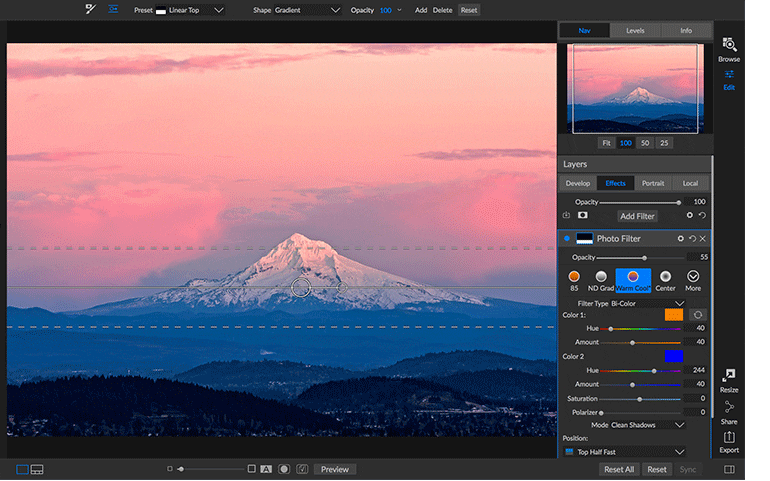Image resolution: width=770 pixels, height=481 pixels.
Task: Open effects settings gear next to Add Filter
Action: coord(689,215)
